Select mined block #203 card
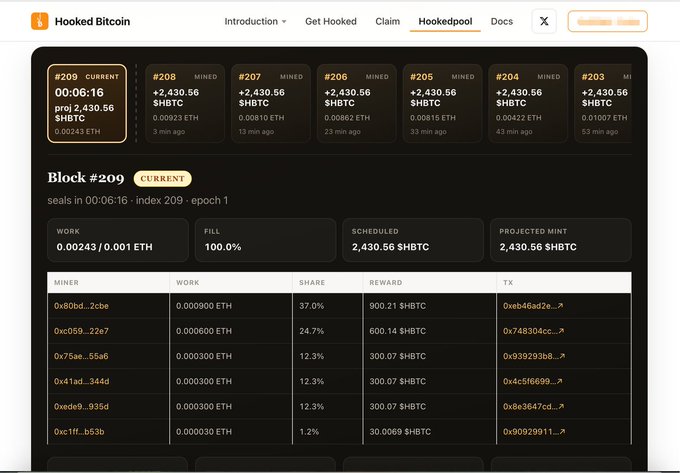The image size is (680, 473). click(603, 104)
